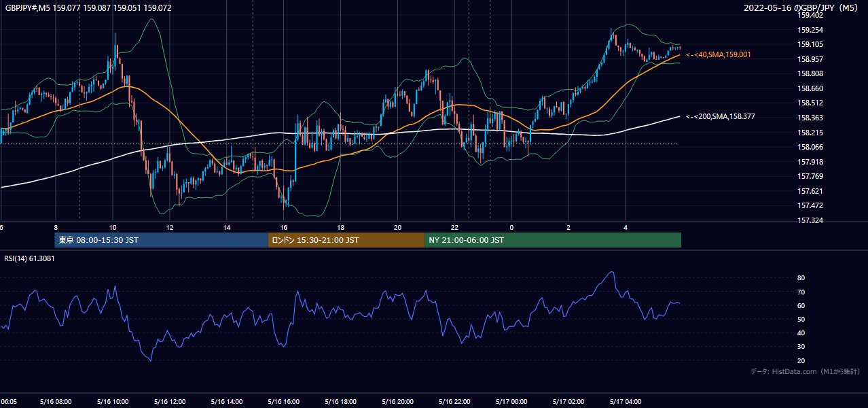Click the 5/17 00:00 time axis label
868x408 pixels.
pyautogui.click(x=511, y=401)
